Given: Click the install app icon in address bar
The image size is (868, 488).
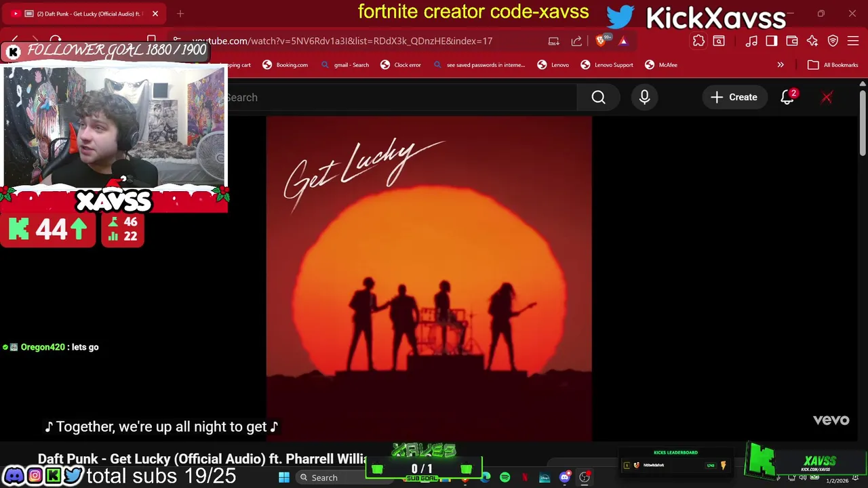Looking at the screenshot, I should coord(554,41).
